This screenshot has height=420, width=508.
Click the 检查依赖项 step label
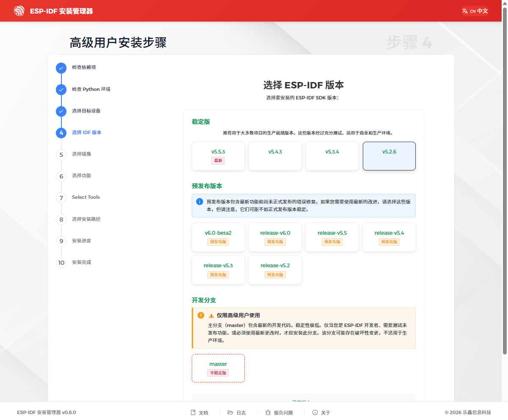[x=84, y=67]
